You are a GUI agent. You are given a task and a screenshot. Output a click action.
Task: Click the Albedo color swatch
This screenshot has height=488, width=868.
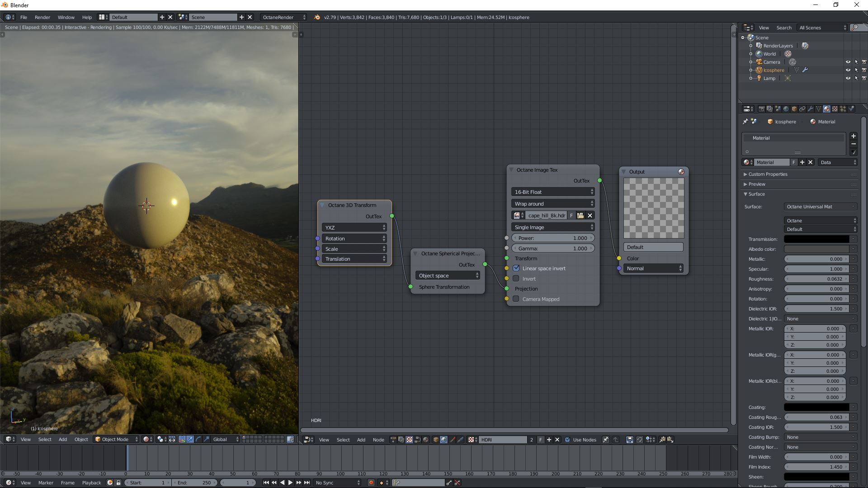(x=816, y=249)
